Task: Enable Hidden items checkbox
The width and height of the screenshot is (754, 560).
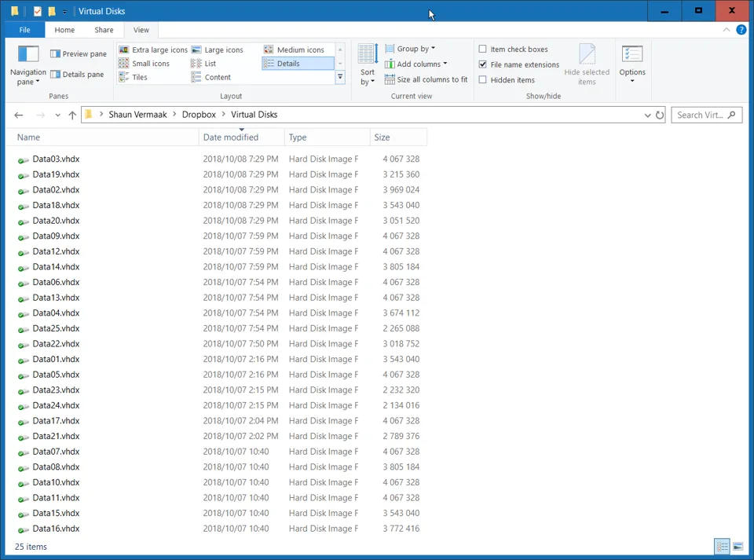Action: click(483, 80)
